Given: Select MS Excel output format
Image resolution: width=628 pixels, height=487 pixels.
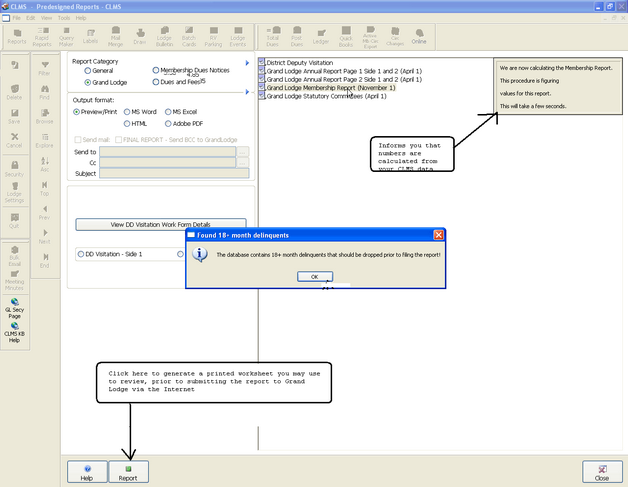Looking at the screenshot, I should tap(168, 111).
